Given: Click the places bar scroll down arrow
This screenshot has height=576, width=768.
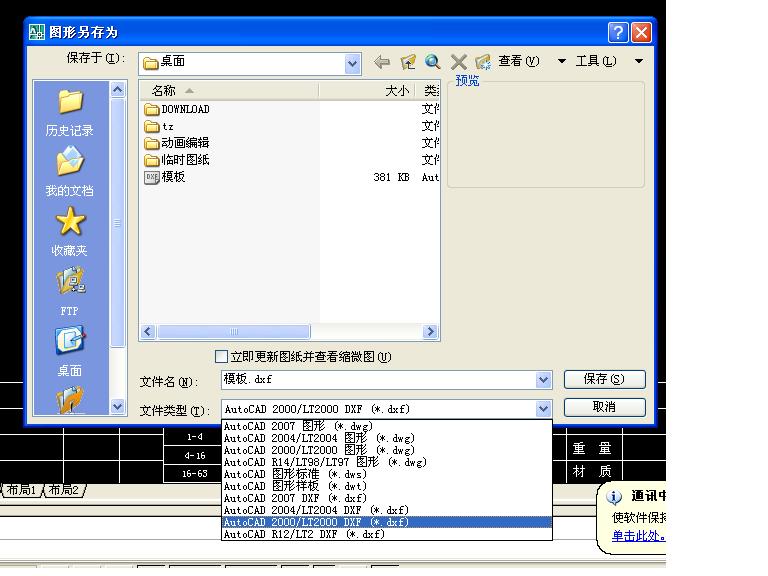Looking at the screenshot, I should 118,406.
